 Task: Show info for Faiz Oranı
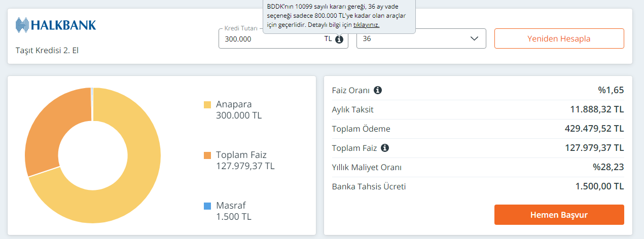click(x=377, y=90)
